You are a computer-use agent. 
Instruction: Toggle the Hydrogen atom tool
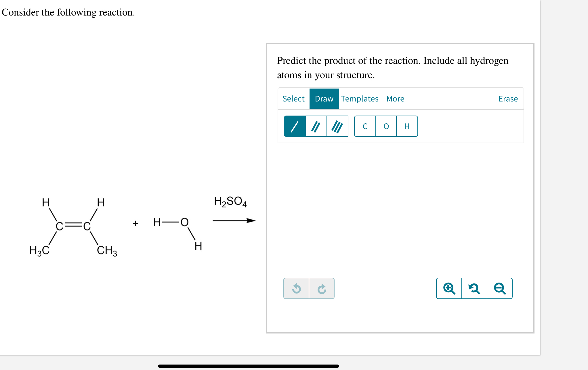(406, 126)
